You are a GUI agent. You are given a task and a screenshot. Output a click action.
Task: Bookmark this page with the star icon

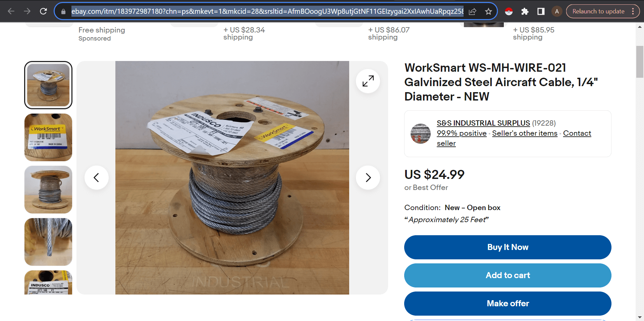(488, 11)
